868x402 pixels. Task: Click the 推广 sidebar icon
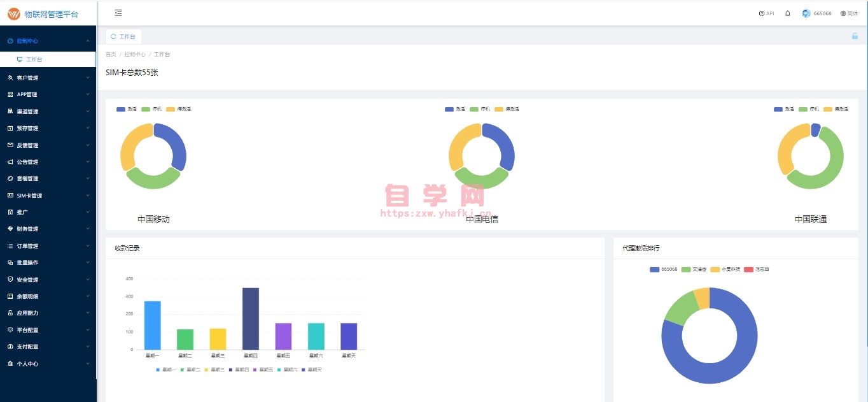click(10, 212)
